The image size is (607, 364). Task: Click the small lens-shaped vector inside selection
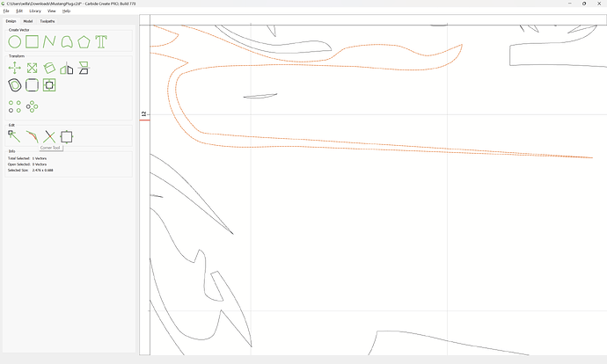260,96
